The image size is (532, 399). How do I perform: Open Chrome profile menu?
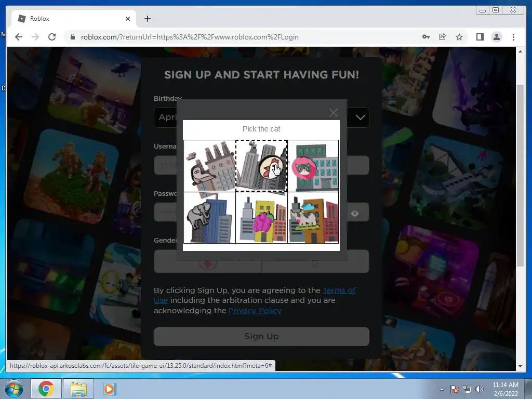496,37
